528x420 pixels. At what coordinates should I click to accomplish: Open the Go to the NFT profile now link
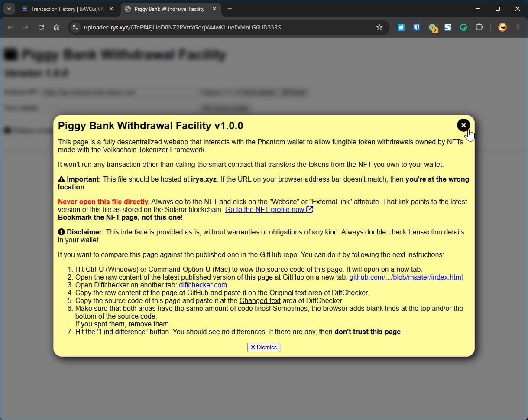269,209
